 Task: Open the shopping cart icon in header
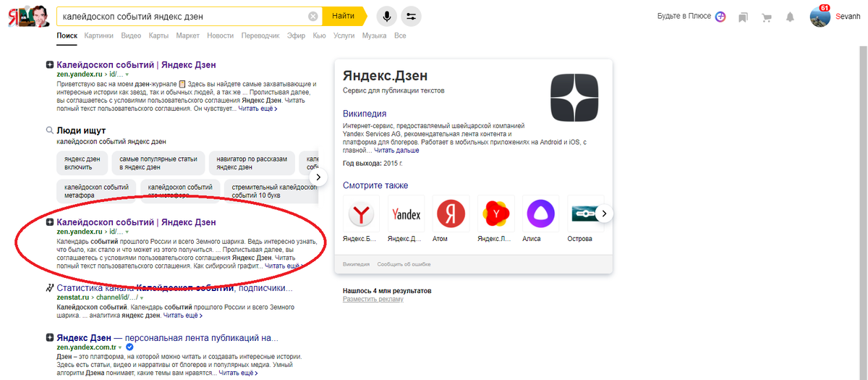[767, 17]
